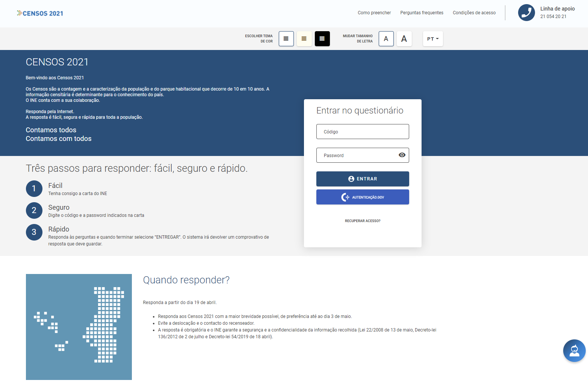Image resolution: width=588 pixels, height=392 pixels.
Task: Select the cream yellow color theme
Action: click(x=304, y=39)
